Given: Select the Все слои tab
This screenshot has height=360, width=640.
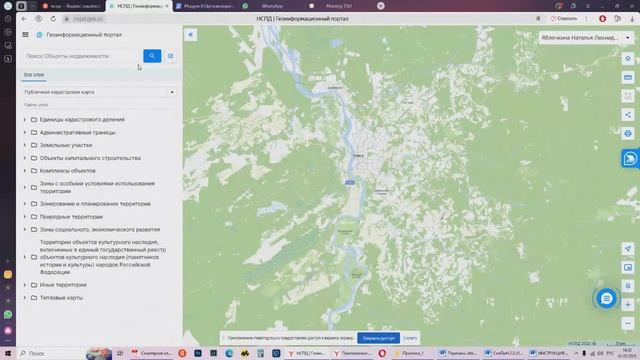Looking at the screenshot, I should [x=34, y=75].
